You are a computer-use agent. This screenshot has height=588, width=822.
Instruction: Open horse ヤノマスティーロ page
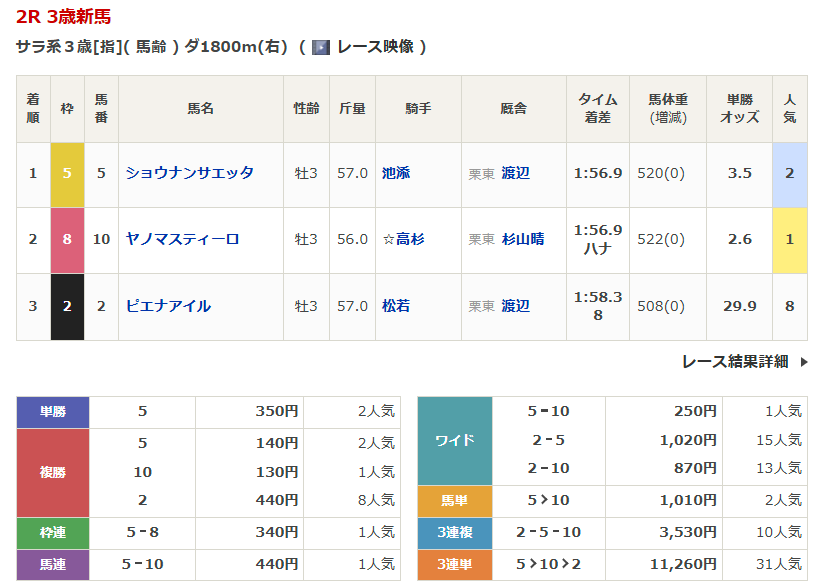pyautogui.click(x=182, y=239)
